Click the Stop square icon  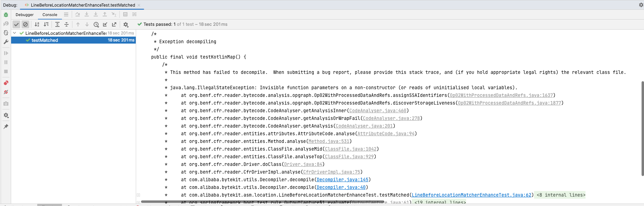[x=6, y=71]
